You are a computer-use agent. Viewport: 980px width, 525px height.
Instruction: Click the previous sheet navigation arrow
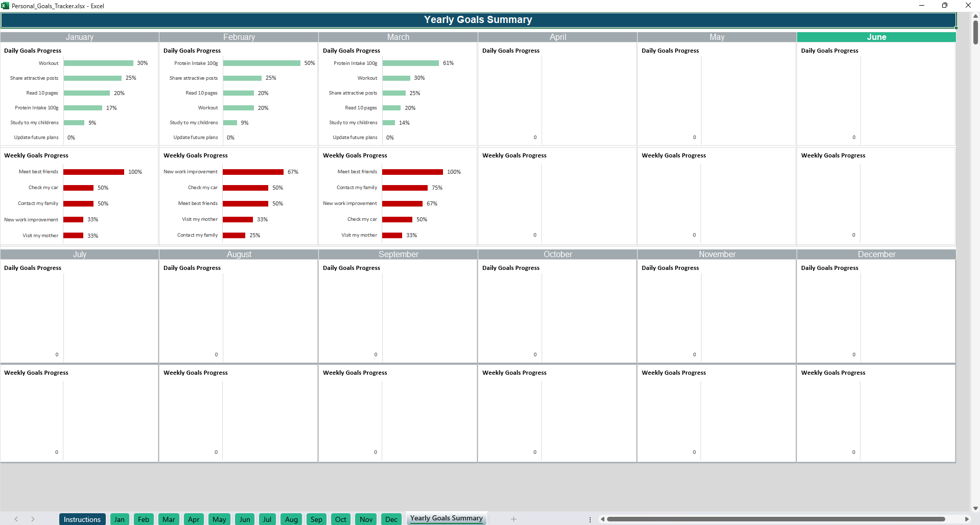pos(16,519)
